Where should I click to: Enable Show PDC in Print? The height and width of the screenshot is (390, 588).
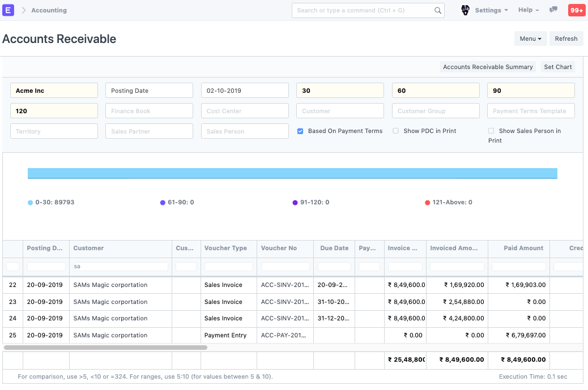click(396, 131)
